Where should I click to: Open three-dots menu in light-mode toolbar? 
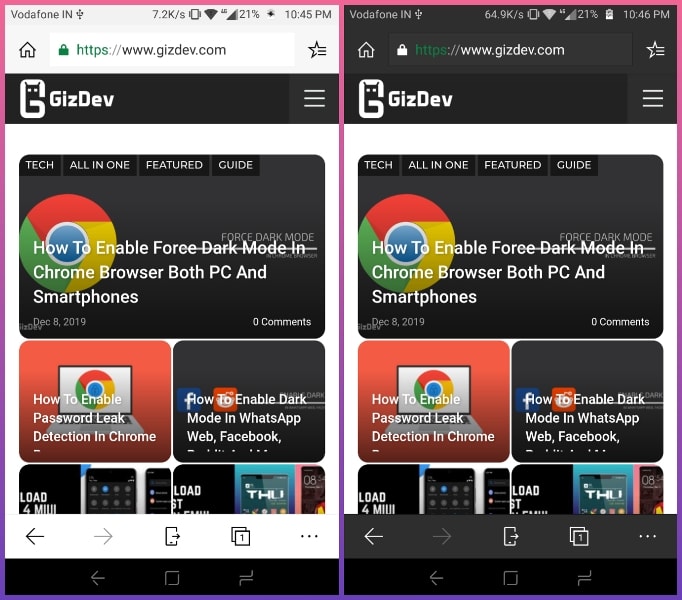point(309,536)
